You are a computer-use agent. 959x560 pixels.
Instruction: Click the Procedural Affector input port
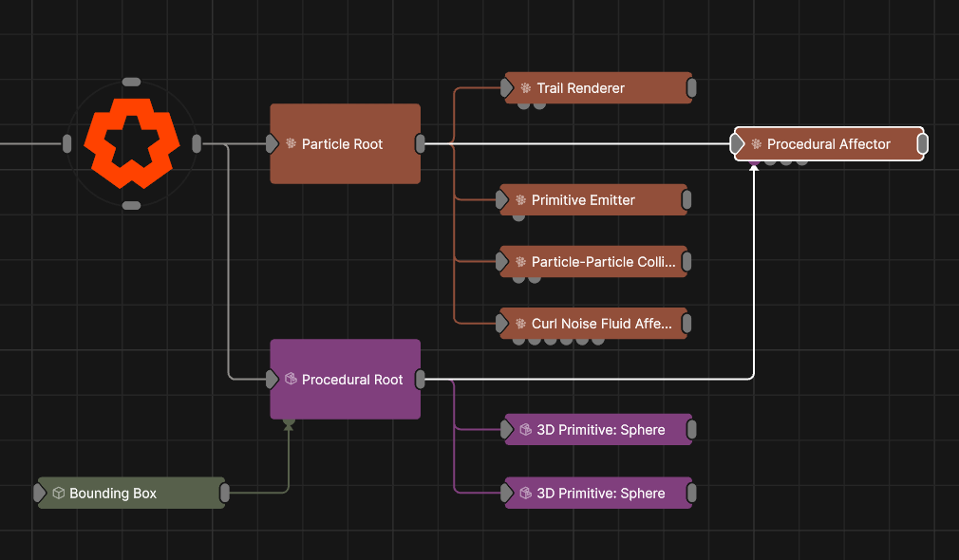pyautogui.click(x=737, y=144)
